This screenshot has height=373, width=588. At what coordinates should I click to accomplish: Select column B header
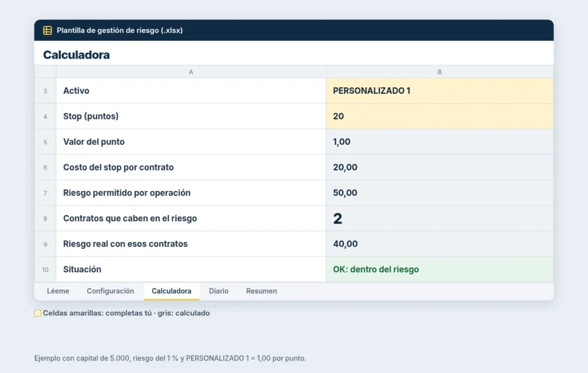(x=439, y=72)
